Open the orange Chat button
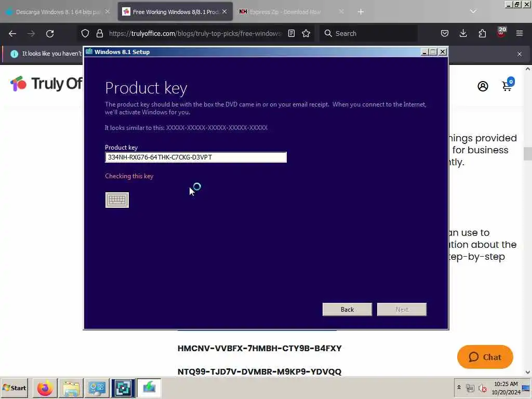 coord(485,357)
